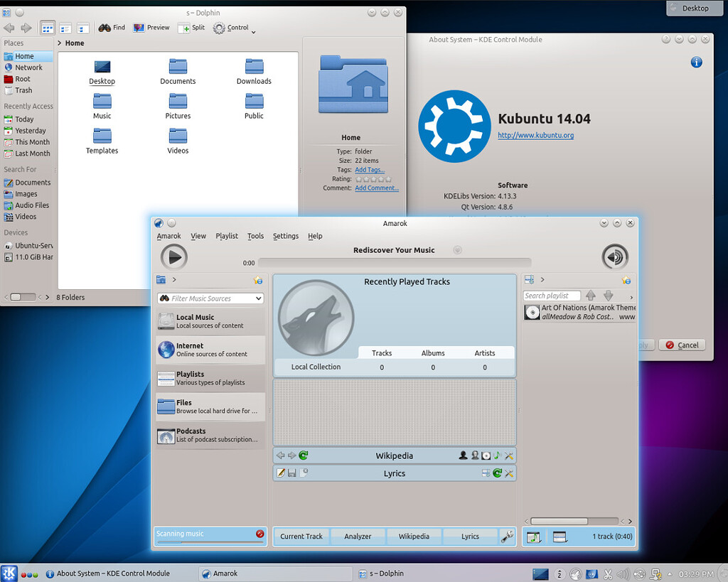
Task: Click the playlist move-up arrow icon
Action: 591,295
